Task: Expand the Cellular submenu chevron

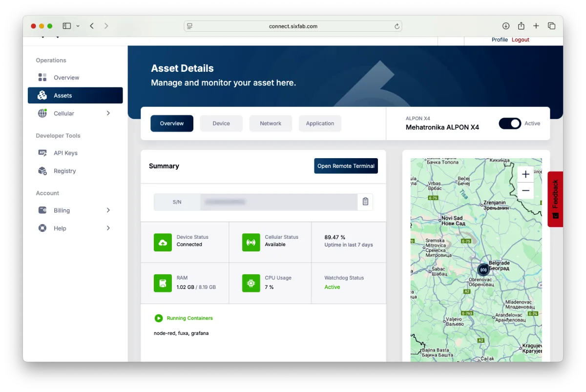Action: [x=108, y=113]
